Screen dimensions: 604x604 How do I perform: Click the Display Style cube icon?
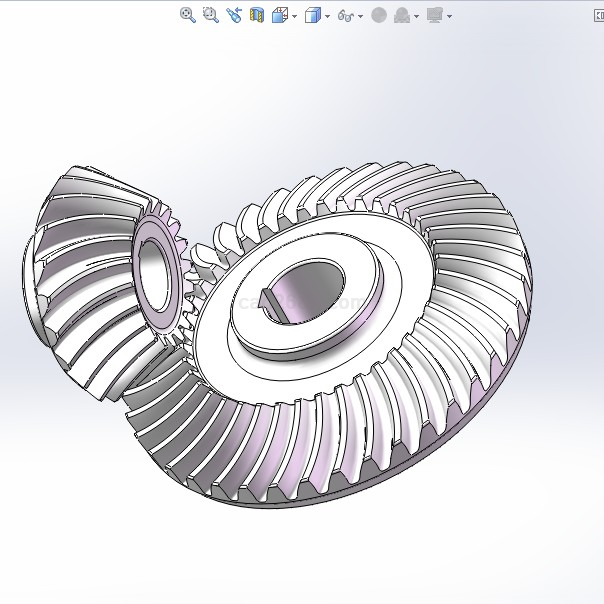pos(313,15)
